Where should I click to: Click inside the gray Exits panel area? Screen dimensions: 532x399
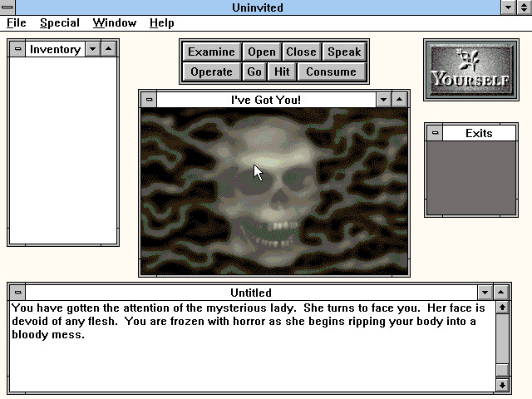pyautogui.click(x=471, y=178)
